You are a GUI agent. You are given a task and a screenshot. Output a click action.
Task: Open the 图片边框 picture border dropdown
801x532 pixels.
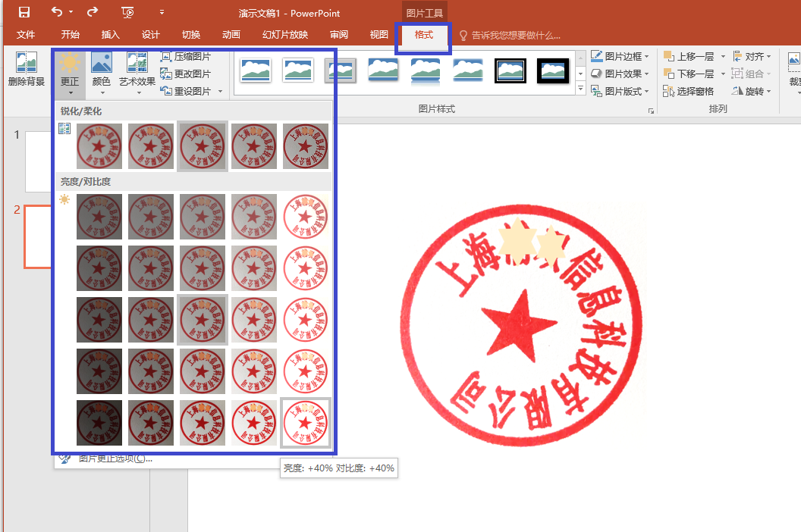coord(620,56)
